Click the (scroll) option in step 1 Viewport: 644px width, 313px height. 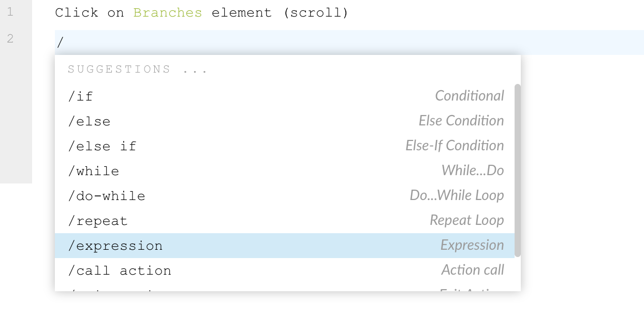316,12
